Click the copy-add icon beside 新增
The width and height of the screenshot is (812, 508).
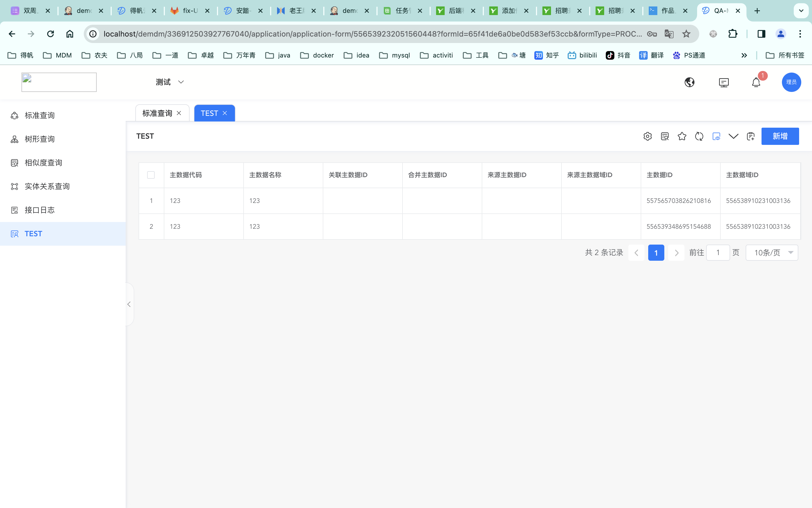[x=751, y=136]
